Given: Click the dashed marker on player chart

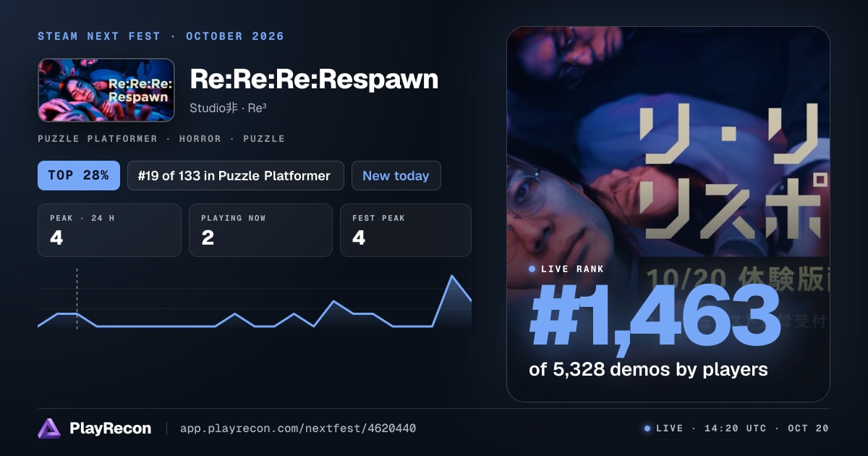Looking at the screenshot, I should 77,299.
